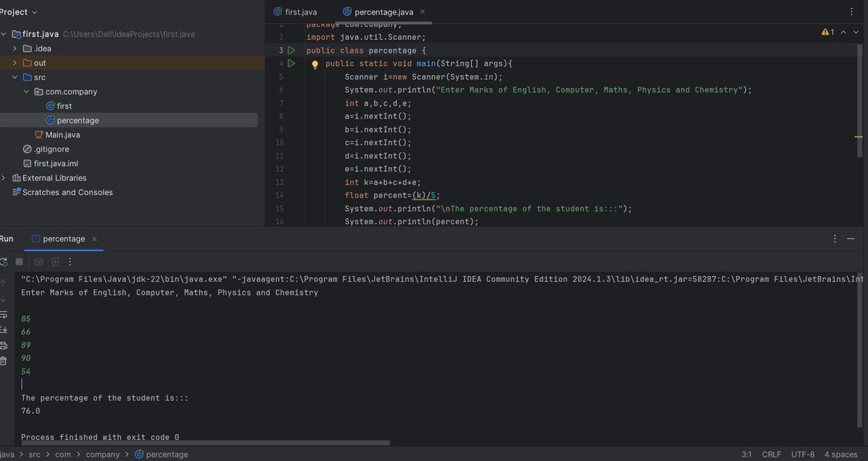868x461 pixels.
Task: Change UTF-8 file encoding in status bar
Action: 803,454
